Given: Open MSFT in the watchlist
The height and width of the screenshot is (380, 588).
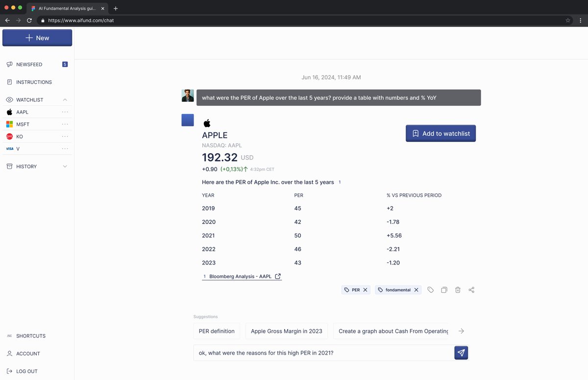Looking at the screenshot, I should click(23, 124).
